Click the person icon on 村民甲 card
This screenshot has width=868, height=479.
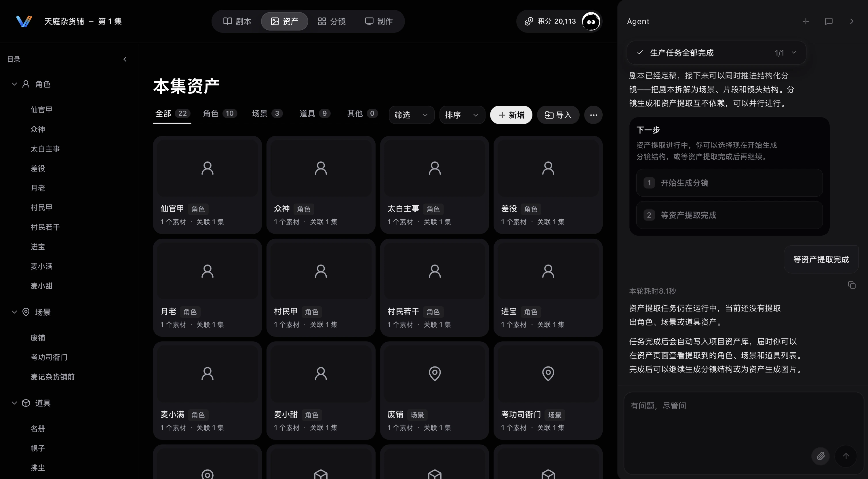(321, 271)
